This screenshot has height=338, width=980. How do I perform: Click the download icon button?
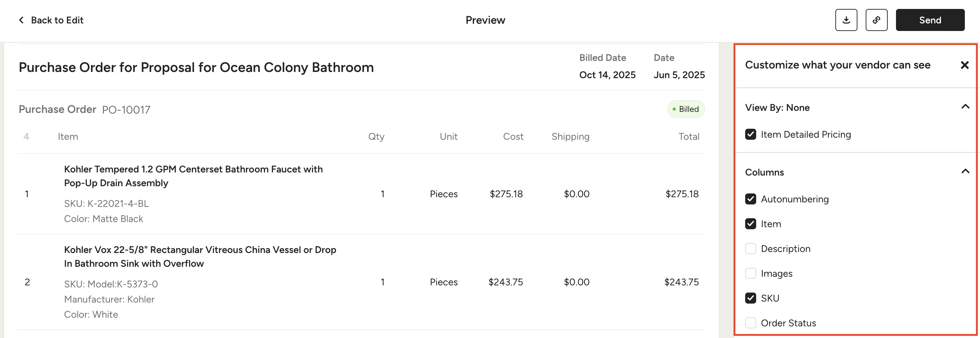pyautogui.click(x=846, y=20)
